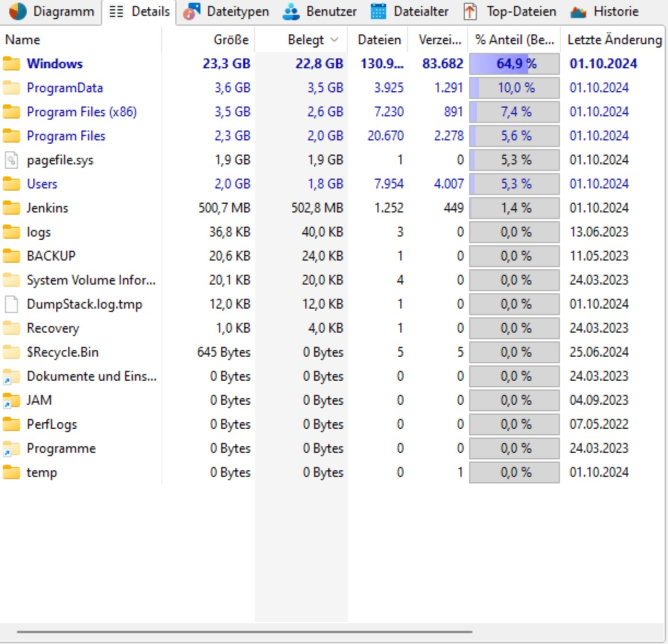Select the PerfLogs folder name

tap(52, 424)
